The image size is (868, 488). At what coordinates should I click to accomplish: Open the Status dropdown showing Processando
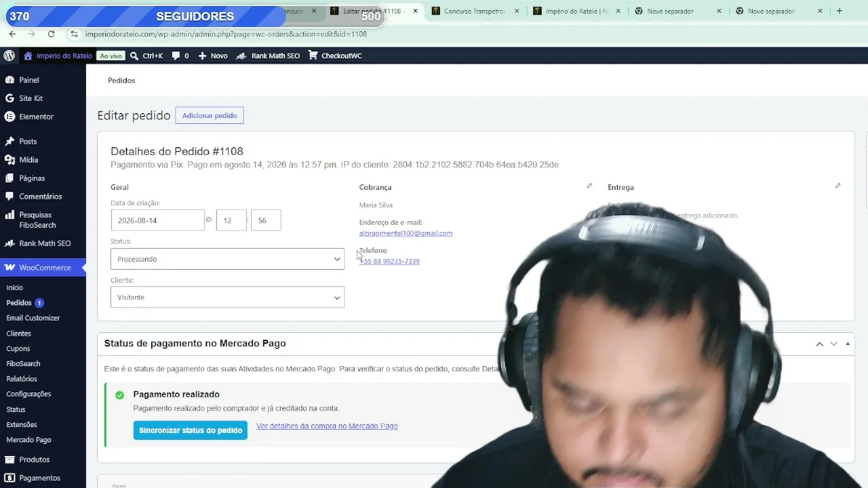pyautogui.click(x=227, y=259)
